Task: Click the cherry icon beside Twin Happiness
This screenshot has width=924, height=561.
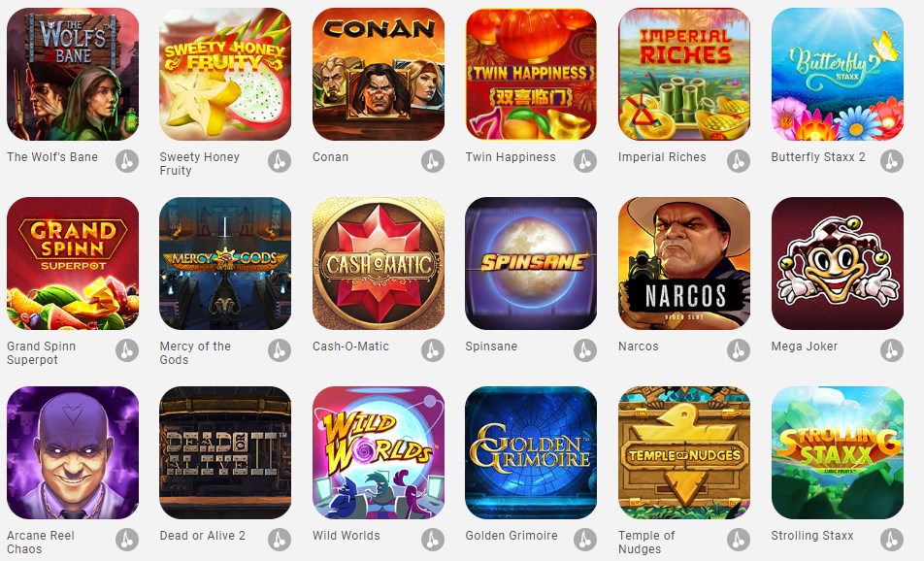Action: [585, 161]
